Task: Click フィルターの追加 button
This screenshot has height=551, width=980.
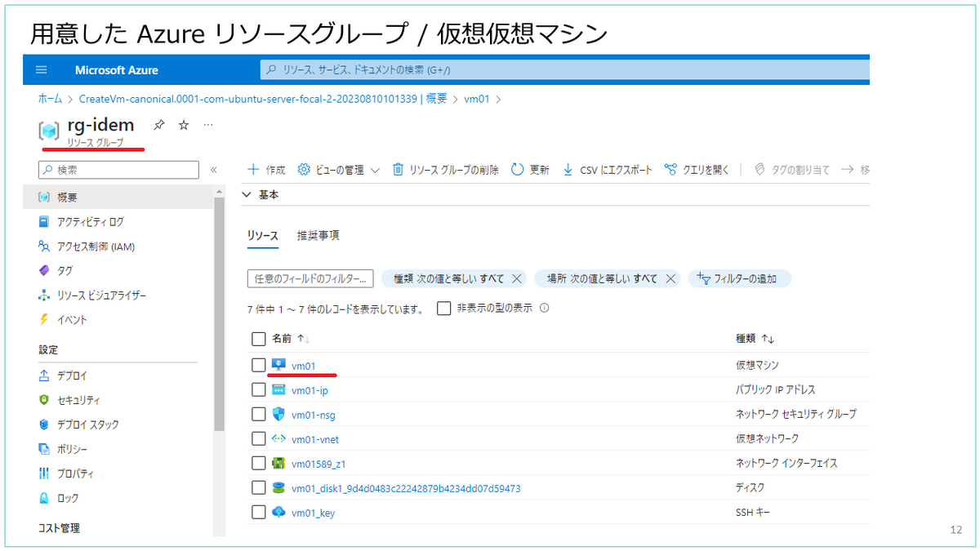Action: [740, 278]
